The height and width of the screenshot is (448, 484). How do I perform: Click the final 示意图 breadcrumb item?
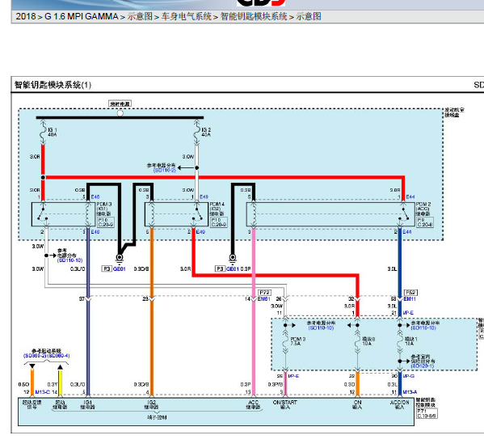click(x=309, y=16)
